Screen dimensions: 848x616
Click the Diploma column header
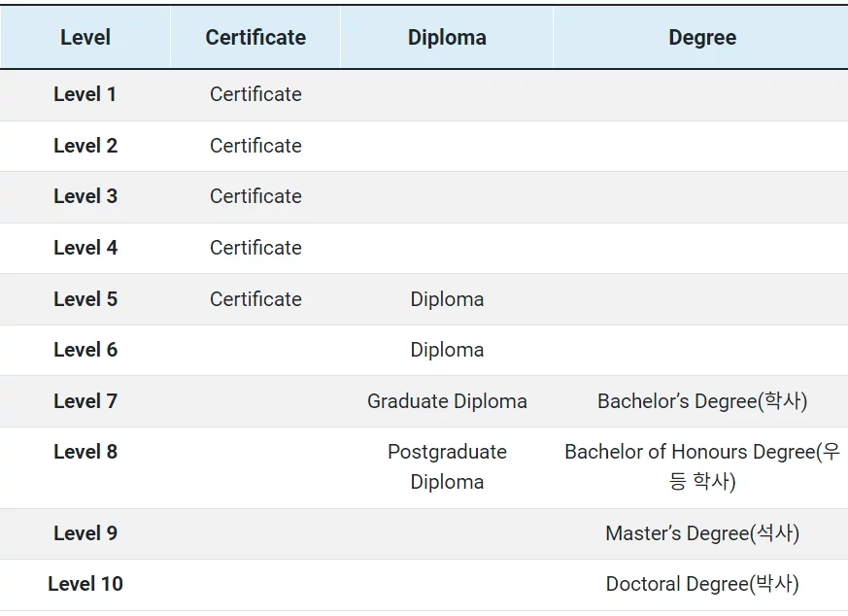coord(447,38)
